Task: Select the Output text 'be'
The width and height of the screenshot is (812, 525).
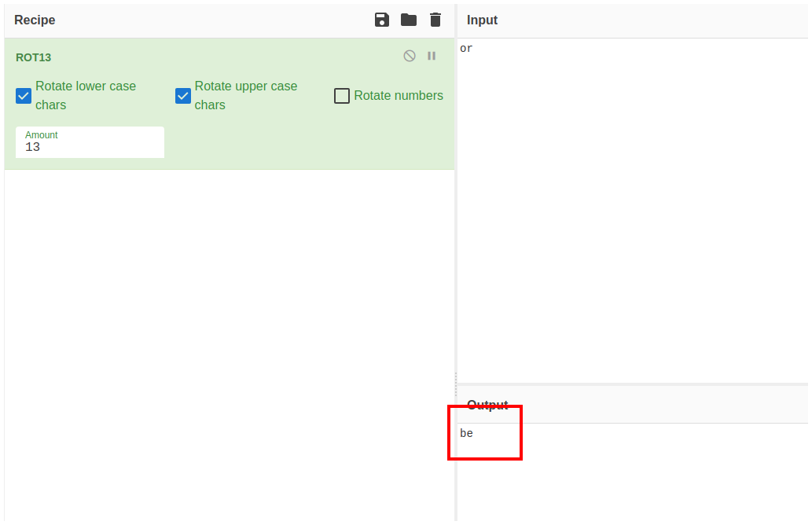Action: pos(467,434)
